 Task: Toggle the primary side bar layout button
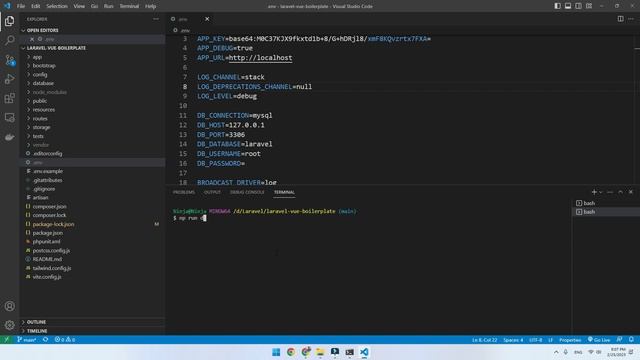[x=557, y=6]
